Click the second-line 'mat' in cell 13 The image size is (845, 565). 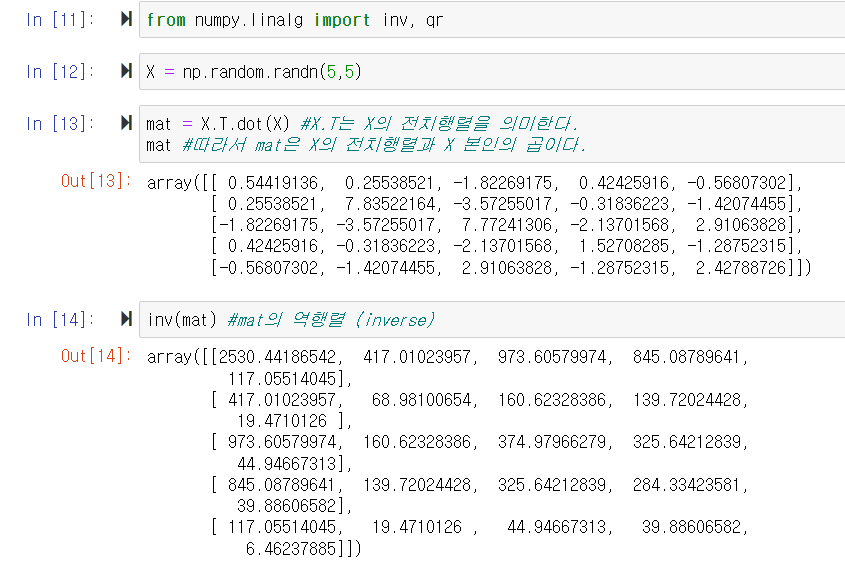158,145
